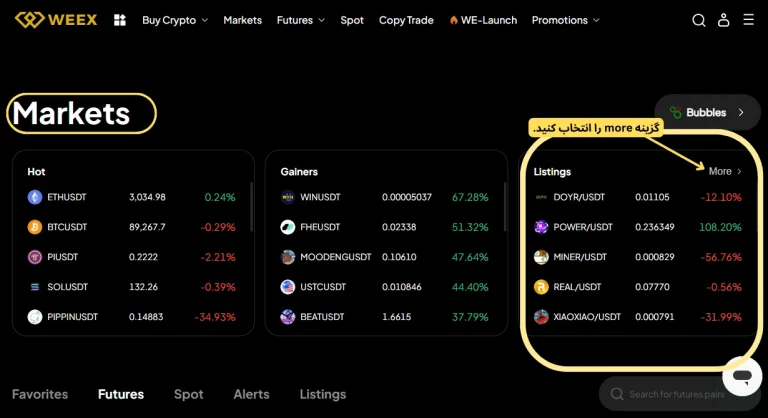
Task: Click the ETHUSDT pair name
Action: 67,197
